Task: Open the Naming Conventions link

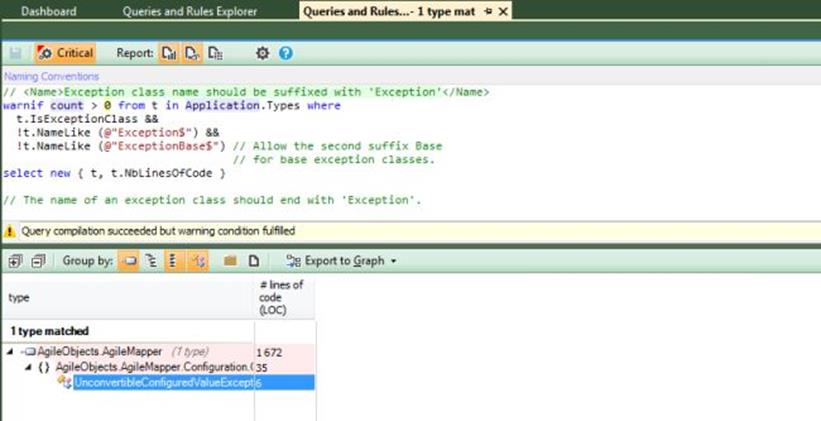Action: coord(51,76)
